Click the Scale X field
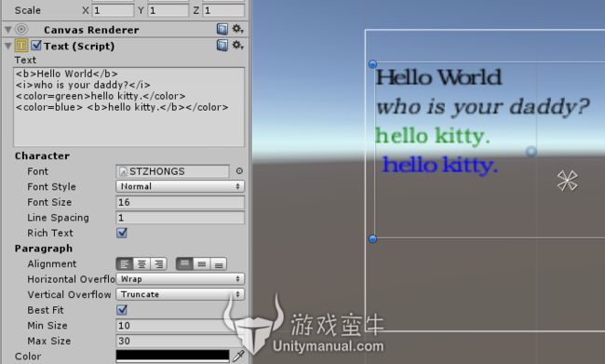 [113, 10]
